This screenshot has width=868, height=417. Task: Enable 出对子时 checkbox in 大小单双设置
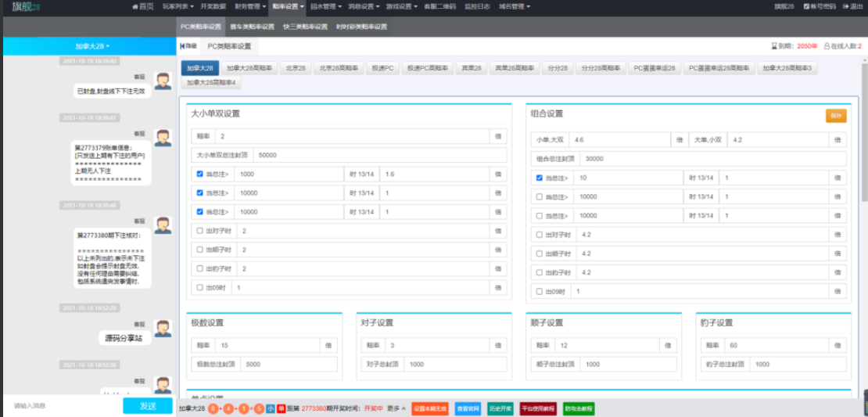[199, 231]
